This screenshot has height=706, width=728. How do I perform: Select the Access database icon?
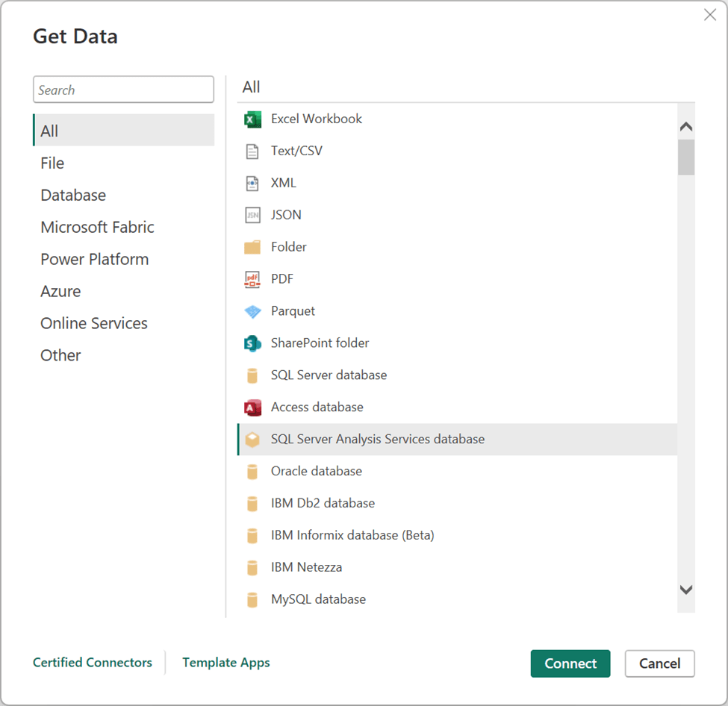point(252,407)
